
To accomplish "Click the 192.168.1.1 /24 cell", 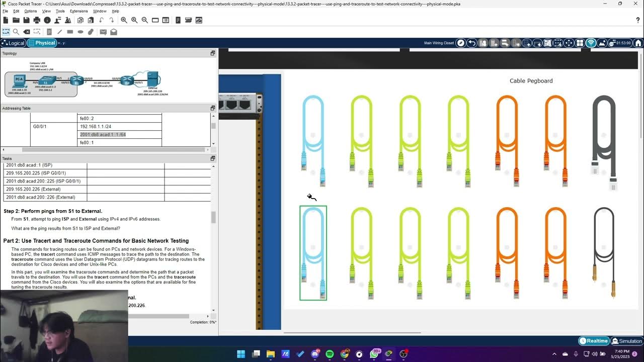I will click(120, 127).
